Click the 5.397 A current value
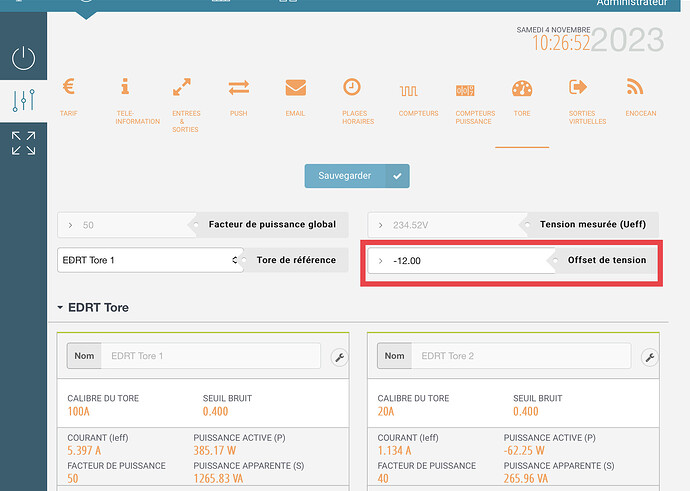Viewport: 690px width, 491px height. pos(84,451)
